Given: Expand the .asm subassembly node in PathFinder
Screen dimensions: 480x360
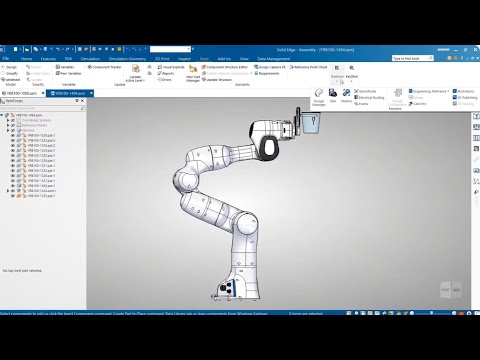Looking at the screenshot, I should [x=8, y=191].
